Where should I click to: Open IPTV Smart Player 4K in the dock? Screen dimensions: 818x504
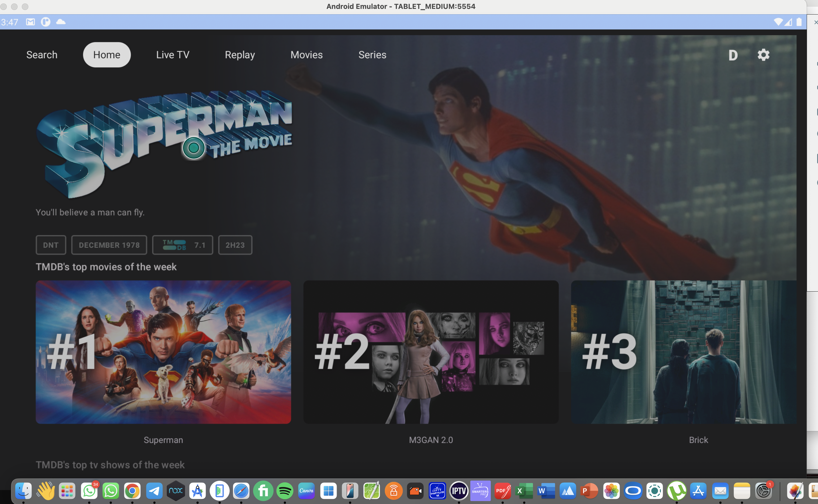point(437,491)
